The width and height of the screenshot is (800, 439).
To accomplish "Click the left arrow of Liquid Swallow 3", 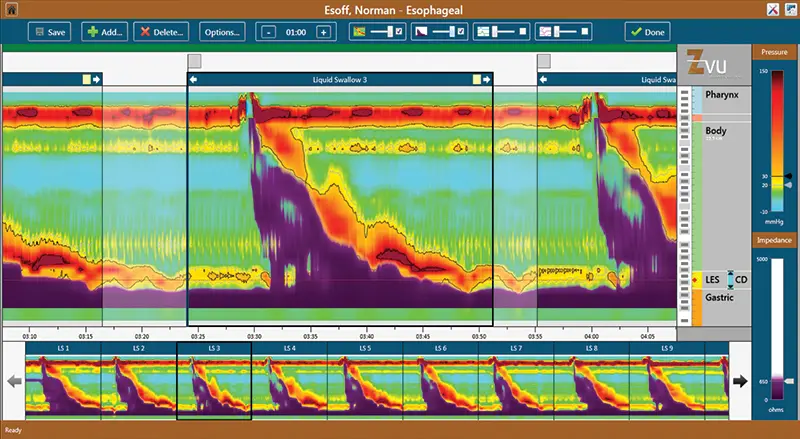I will point(194,79).
